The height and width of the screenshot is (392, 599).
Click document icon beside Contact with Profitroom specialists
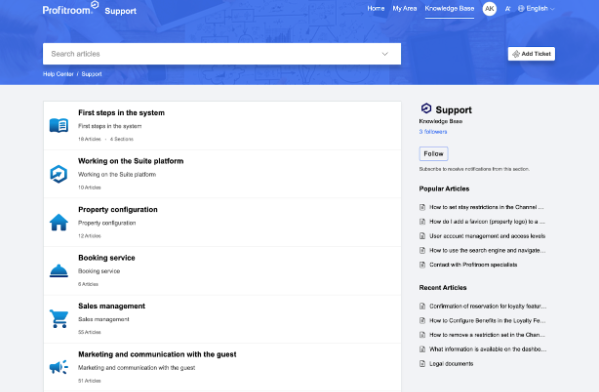tap(422, 265)
